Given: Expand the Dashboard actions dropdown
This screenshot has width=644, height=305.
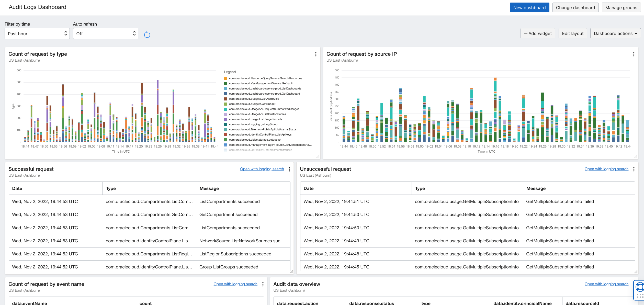Looking at the screenshot, I should click(x=615, y=33).
